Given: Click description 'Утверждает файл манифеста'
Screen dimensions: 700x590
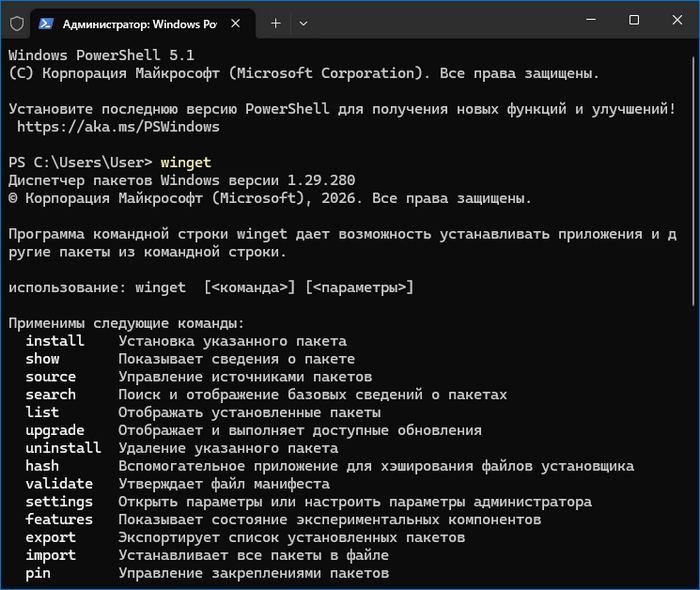Looking at the screenshot, I should coord(224,484).
